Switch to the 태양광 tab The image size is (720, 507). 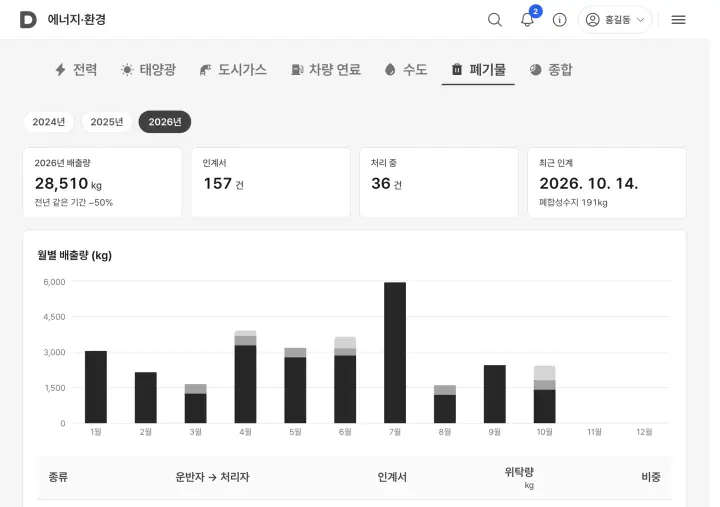(x=148, y=70)
